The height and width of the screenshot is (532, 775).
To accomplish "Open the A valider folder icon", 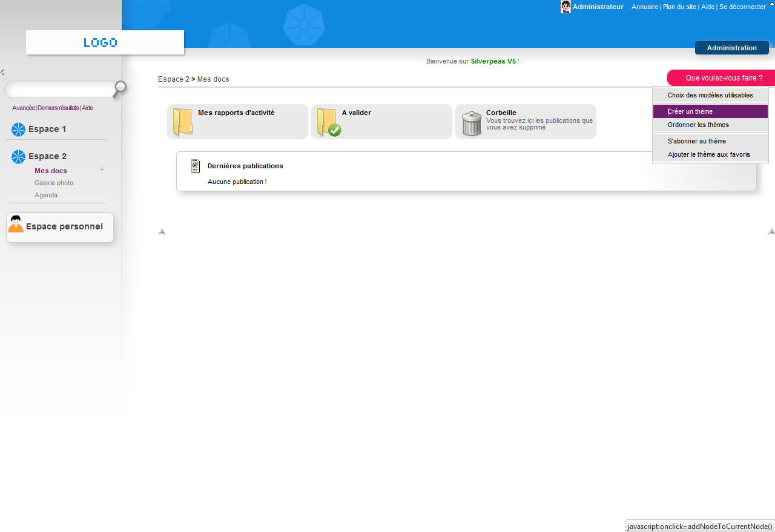I will [328, 122].
